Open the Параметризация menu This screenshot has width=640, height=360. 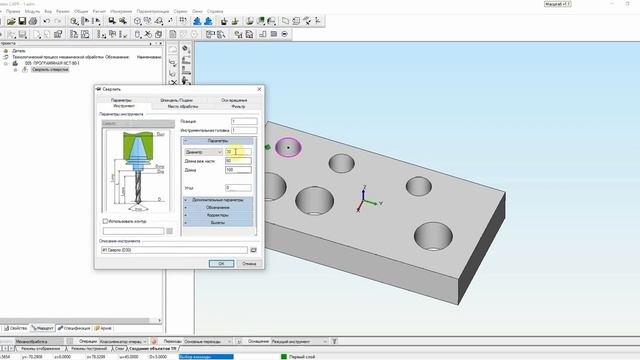[153, 11]
